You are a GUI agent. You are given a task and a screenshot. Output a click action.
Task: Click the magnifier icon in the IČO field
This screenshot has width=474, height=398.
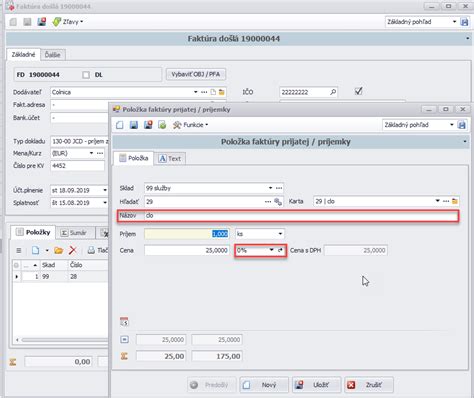click(x=333, y=92)
